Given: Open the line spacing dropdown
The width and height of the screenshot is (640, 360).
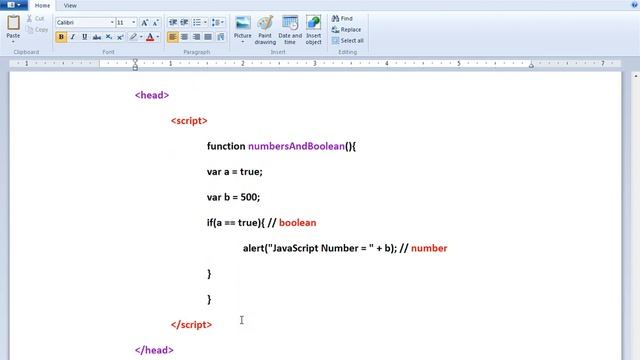Looking at the screenshot, I should [x=218, y=22].
